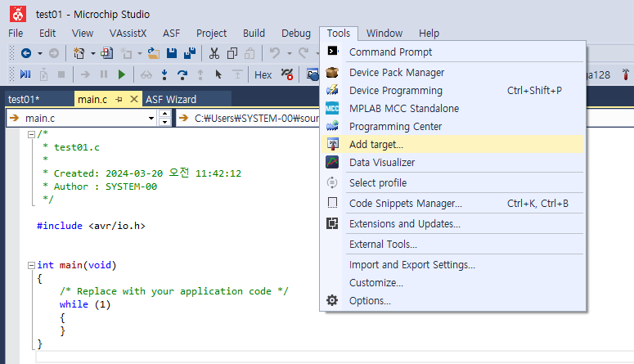Collapse the main function block
The width and height of the screenshot is (634, 364).
31,265
